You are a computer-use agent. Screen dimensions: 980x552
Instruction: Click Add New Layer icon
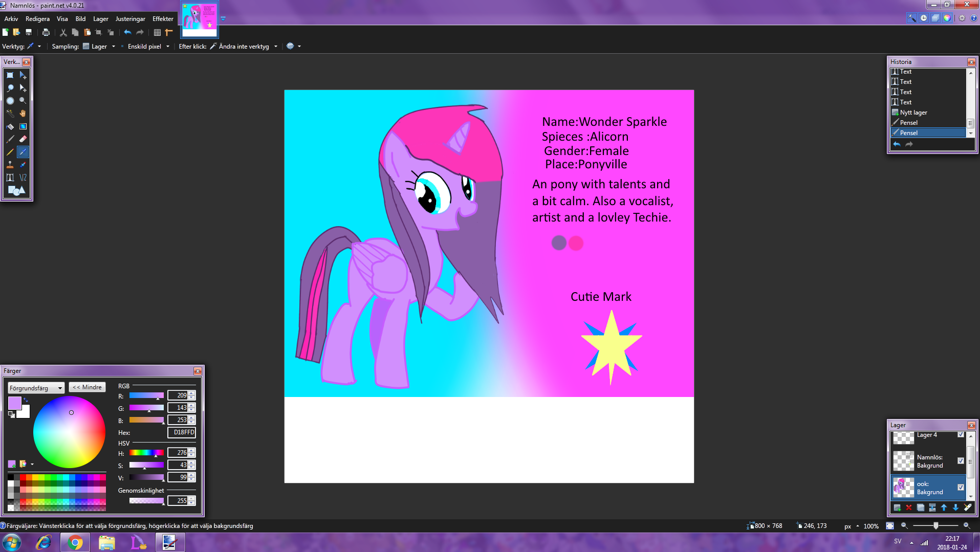click(897, 507)
